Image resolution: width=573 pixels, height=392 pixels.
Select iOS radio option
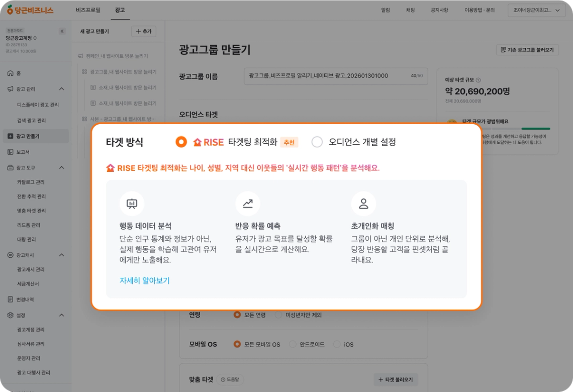pos(337,344)
